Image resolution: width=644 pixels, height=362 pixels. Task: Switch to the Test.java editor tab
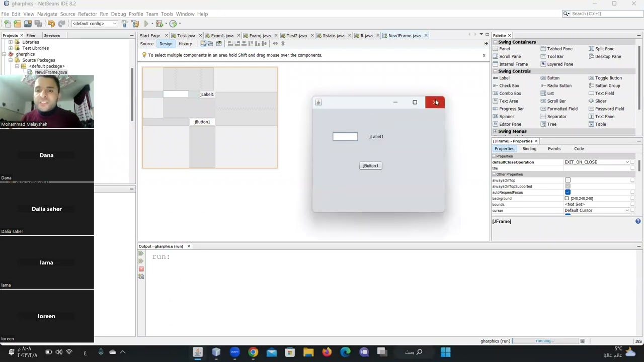click(x=186, y=36)
